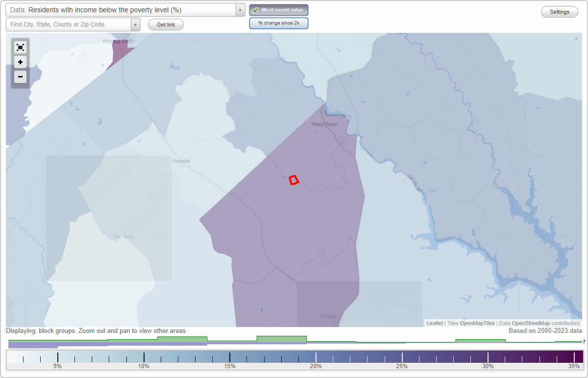Click the Get link button

pyautogui.click(x=165, y=24)
